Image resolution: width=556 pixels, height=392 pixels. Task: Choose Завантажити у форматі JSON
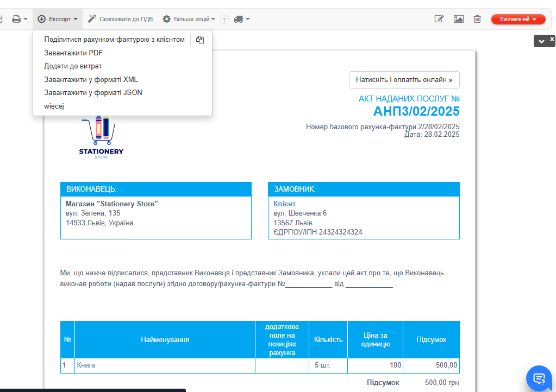pyautogui.click(x=93, y=93)
